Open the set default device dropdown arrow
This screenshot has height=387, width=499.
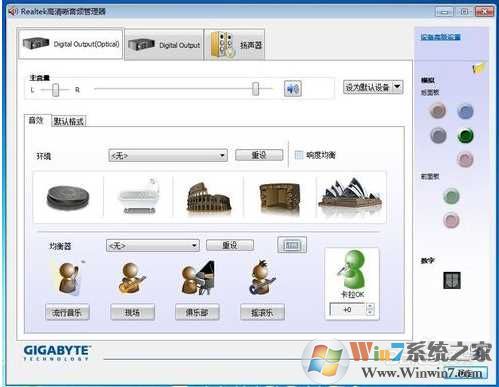coord(397,87)
